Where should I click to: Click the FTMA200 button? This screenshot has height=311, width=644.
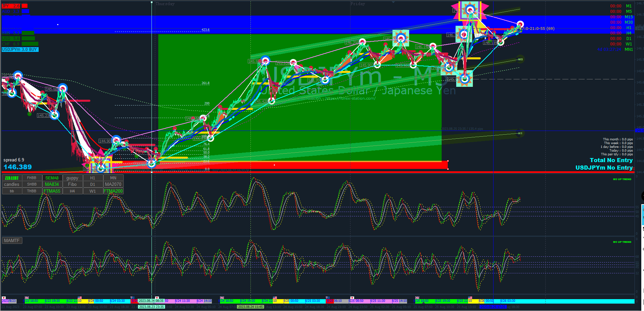(x=113, y=191)
